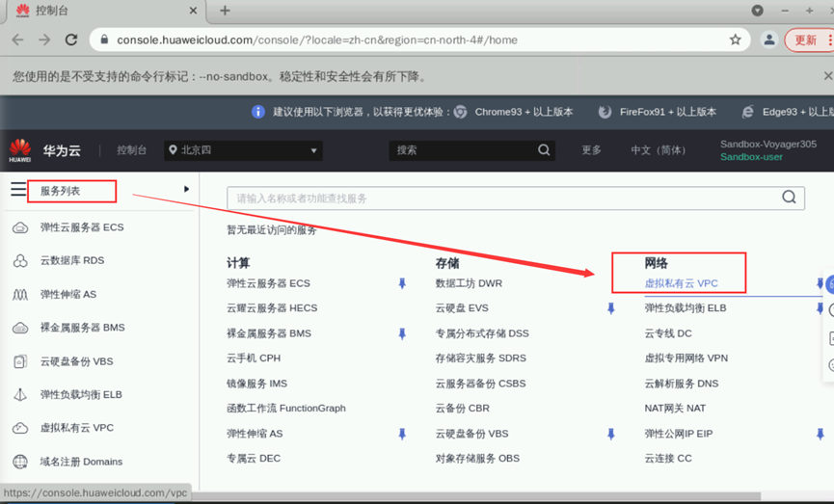
Task: View site info via padlock icon
Action: (105, 40)
